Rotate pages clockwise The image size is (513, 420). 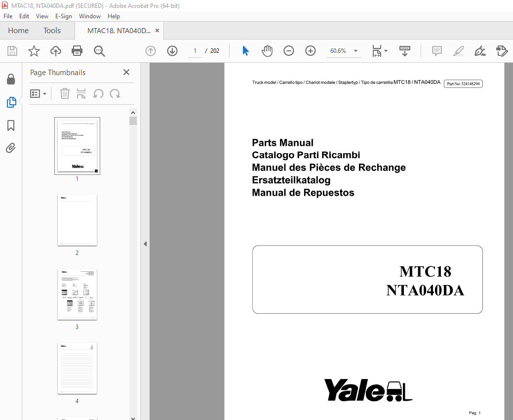[115, 94]
